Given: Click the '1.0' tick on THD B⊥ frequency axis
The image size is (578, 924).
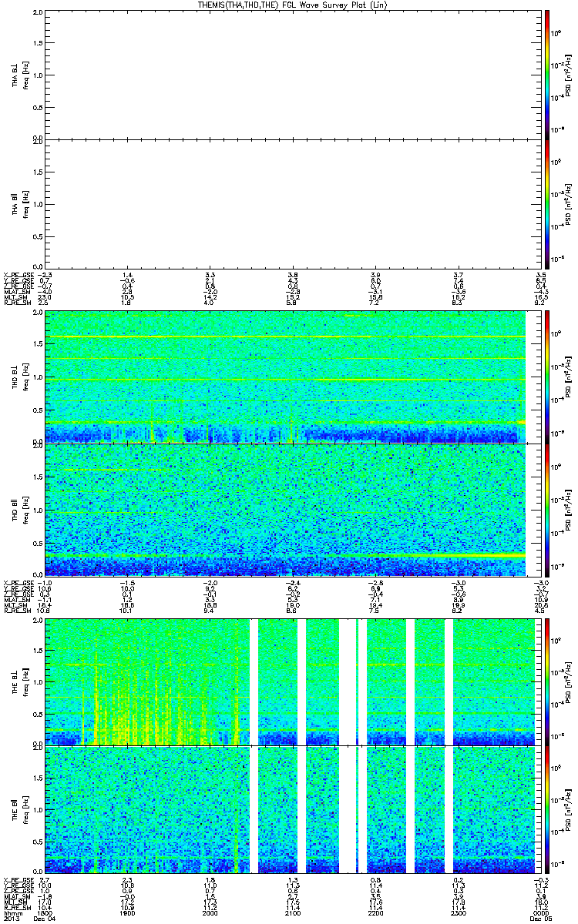Looking at the screenshot, I should coord(39,377).
